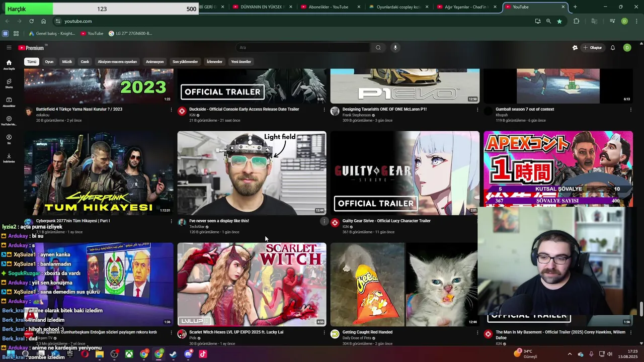Select the Oyun filter chip
Screen dimensions: 644x362
pos(49,62)
